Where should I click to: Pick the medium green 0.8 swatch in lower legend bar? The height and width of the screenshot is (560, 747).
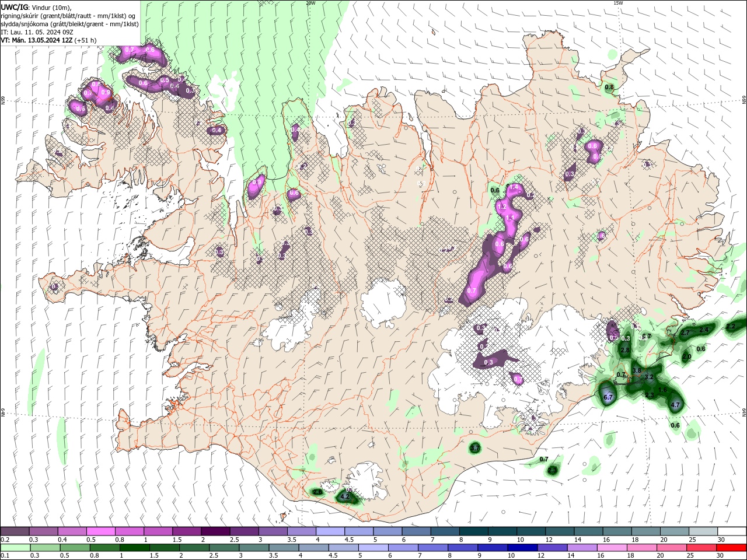point(104,548)
